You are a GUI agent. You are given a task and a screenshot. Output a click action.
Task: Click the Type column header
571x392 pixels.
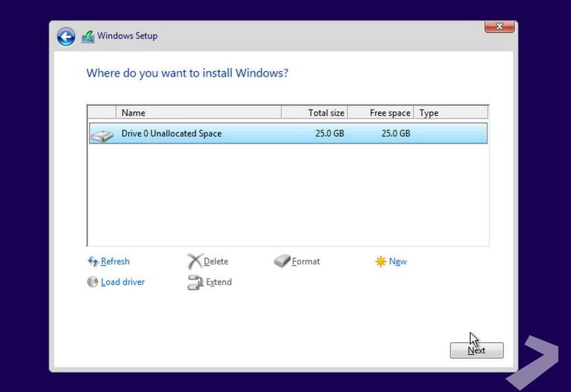click(452, 112)
